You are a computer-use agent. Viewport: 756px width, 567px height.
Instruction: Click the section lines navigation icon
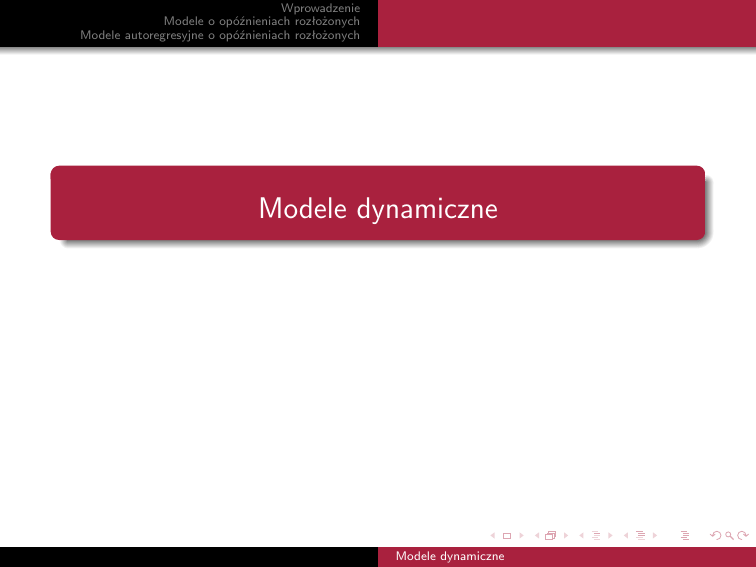point(640,537)
